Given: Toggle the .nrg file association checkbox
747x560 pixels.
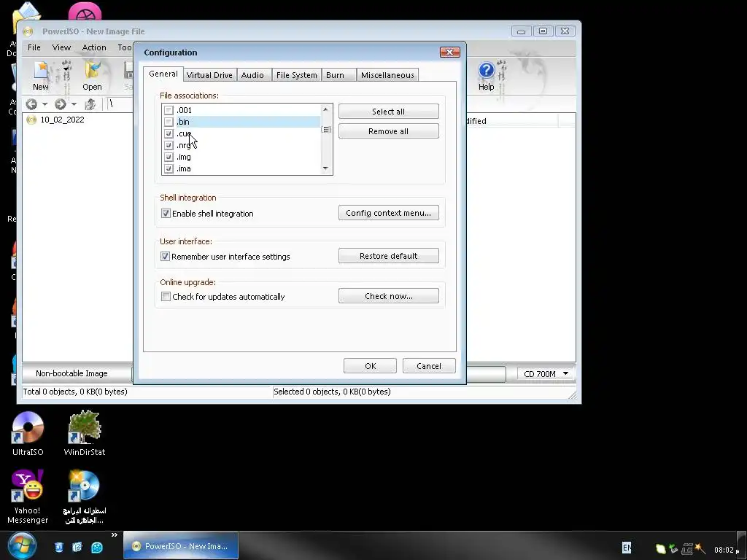Looking at the screenshot, I should pos(169,145).
